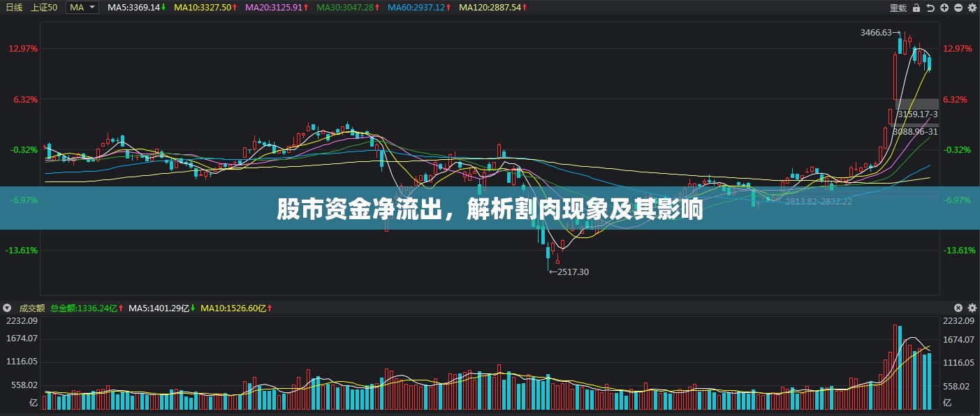Screen dimensions: 980x416
Task: Click MA10:3327.50 indicator value
Action: (x=205, y=7)
